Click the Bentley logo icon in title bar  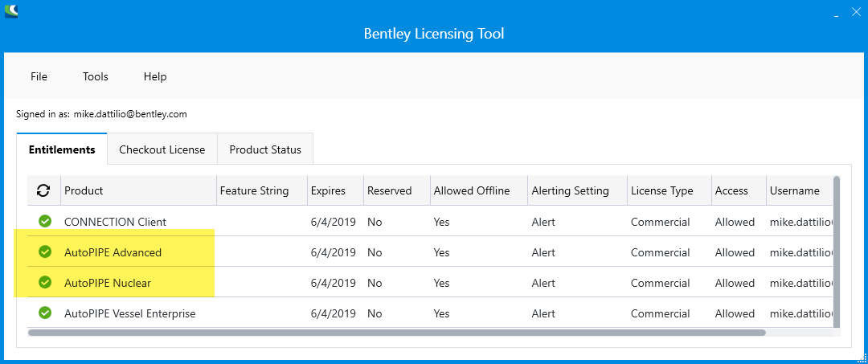pos(11,10)
